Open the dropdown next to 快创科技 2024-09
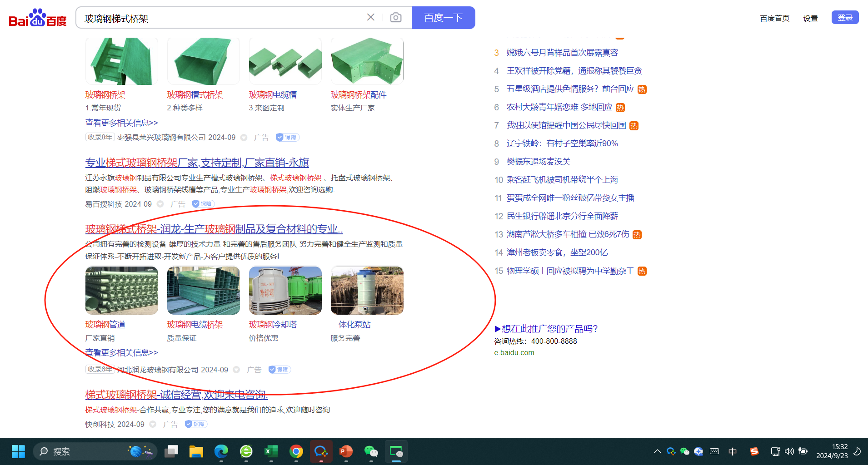Viewport: 868px width, 465px height. click(153, 424)
